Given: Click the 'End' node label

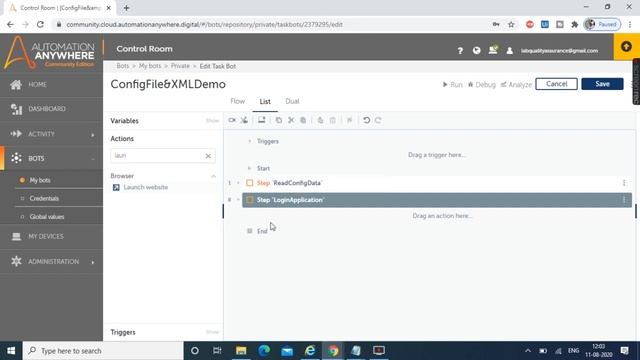Looking at the screenshot, I should click(x=262, y=231).
